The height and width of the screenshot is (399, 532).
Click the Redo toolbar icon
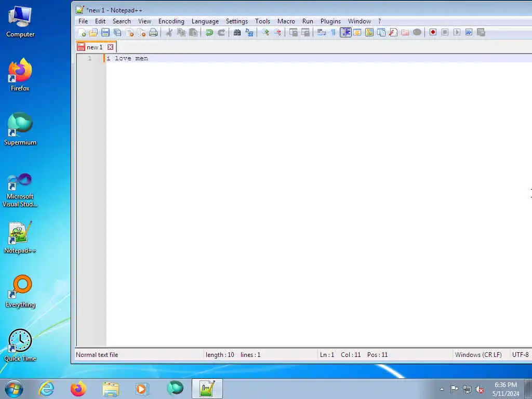pos(221,33)
